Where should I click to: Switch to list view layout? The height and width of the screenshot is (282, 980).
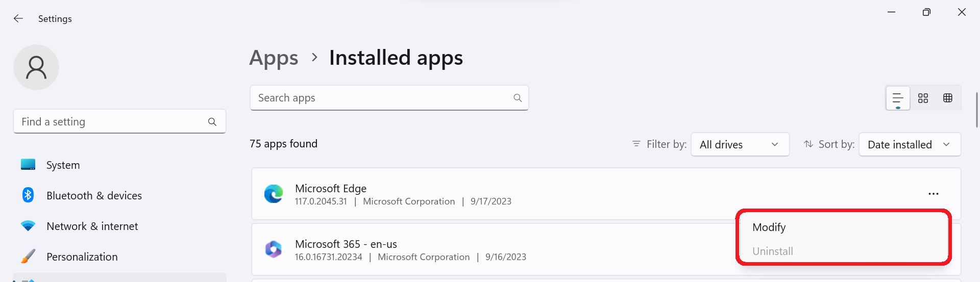click(898, 98)
